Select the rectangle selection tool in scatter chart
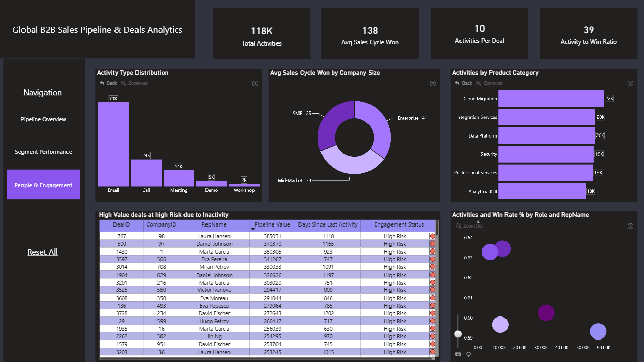 click(458, 354)
